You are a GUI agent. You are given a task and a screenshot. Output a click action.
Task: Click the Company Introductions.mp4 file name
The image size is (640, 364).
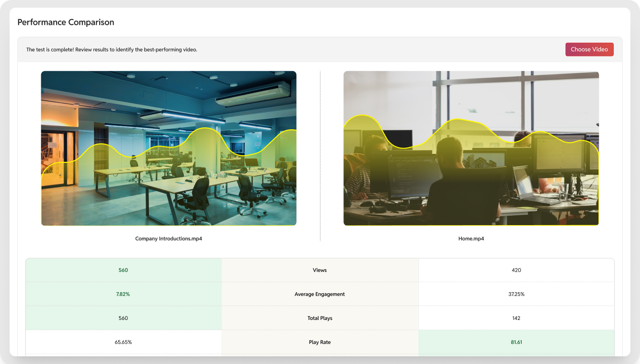[169, 239]
